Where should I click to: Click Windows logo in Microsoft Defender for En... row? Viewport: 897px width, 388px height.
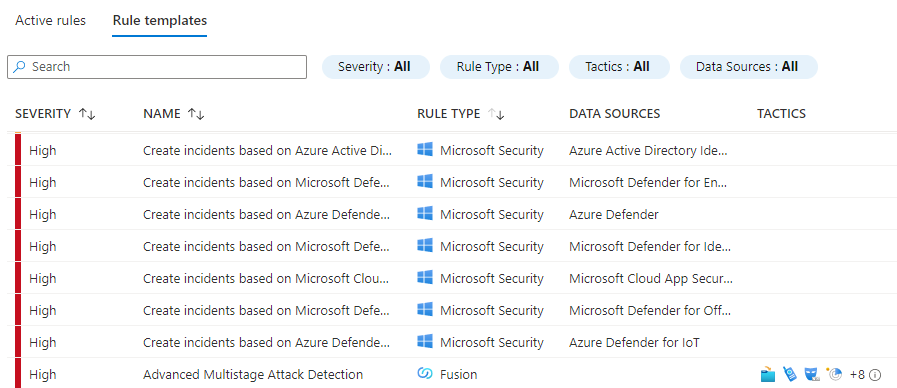point(425,182)
